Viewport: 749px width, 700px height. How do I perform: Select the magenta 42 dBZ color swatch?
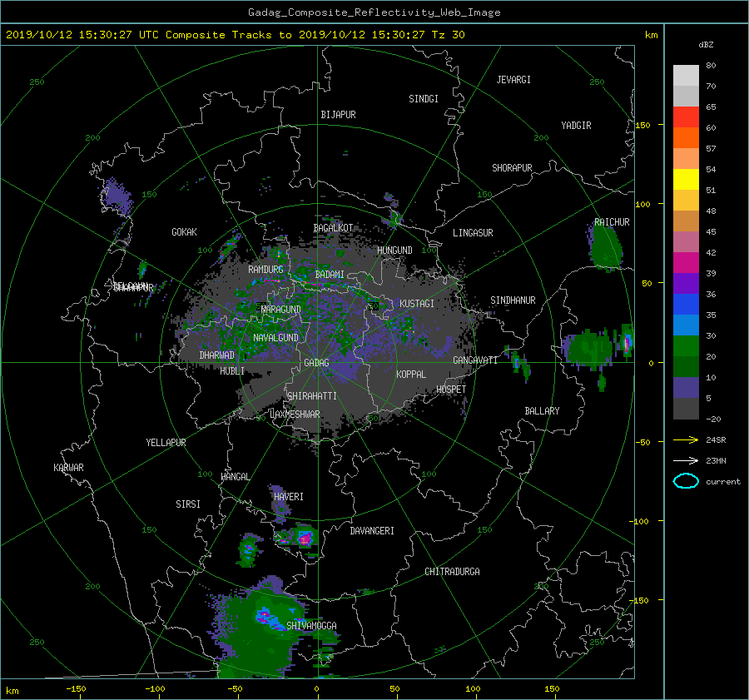pos(686,262)
